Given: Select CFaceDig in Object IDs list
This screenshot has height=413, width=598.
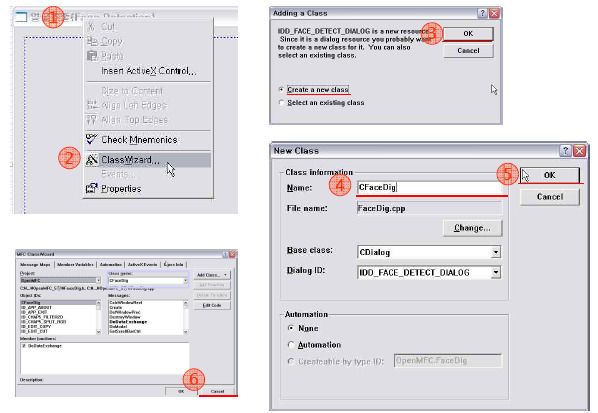Looking at the screenshot, I should point(58,303).
